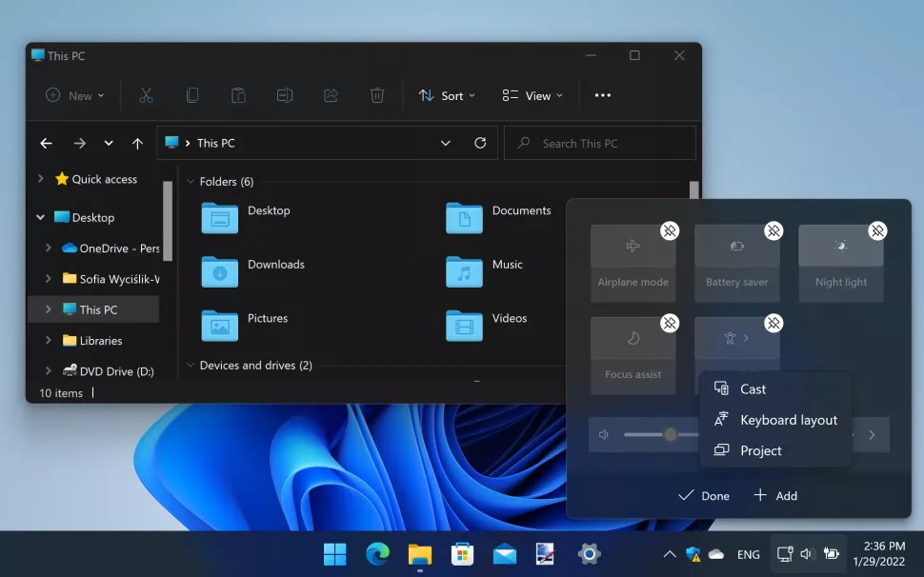Open the Sort dropdown menu

447,95
